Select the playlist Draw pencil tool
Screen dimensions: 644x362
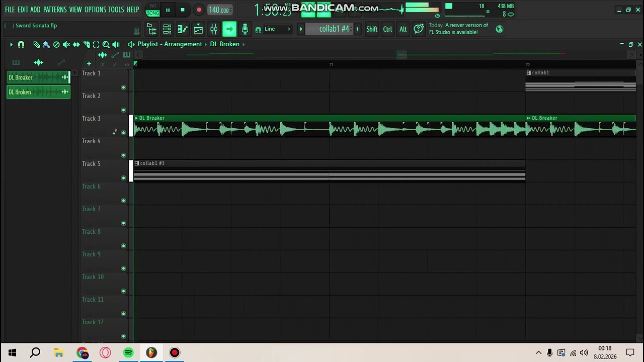point(37,45)
